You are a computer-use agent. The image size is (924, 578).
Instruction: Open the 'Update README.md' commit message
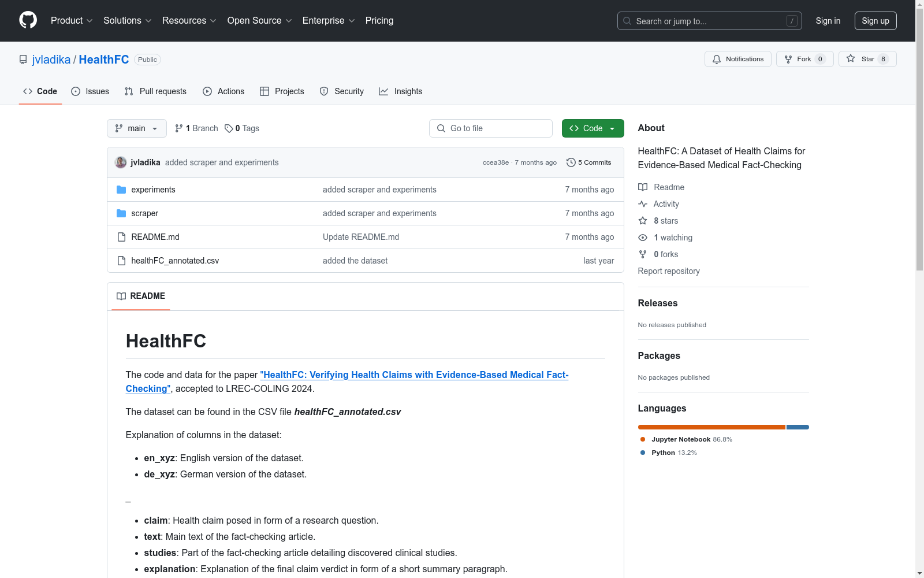tap(361, 237)
